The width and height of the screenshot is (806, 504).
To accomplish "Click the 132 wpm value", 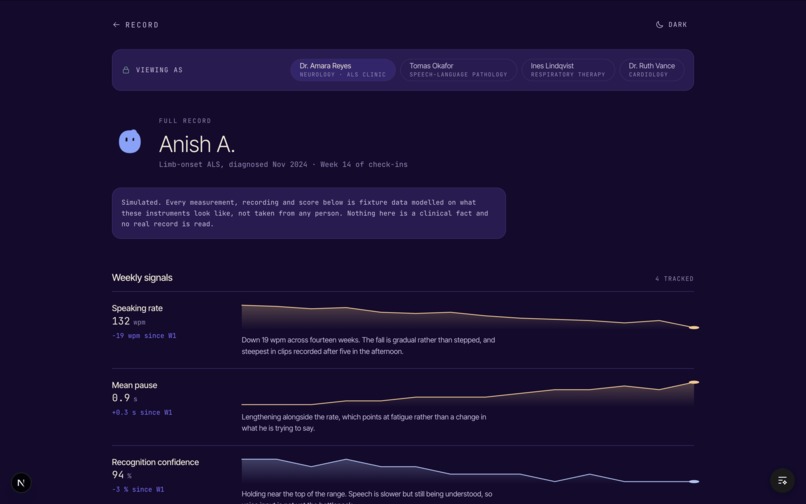I will (x=129, y=321).
